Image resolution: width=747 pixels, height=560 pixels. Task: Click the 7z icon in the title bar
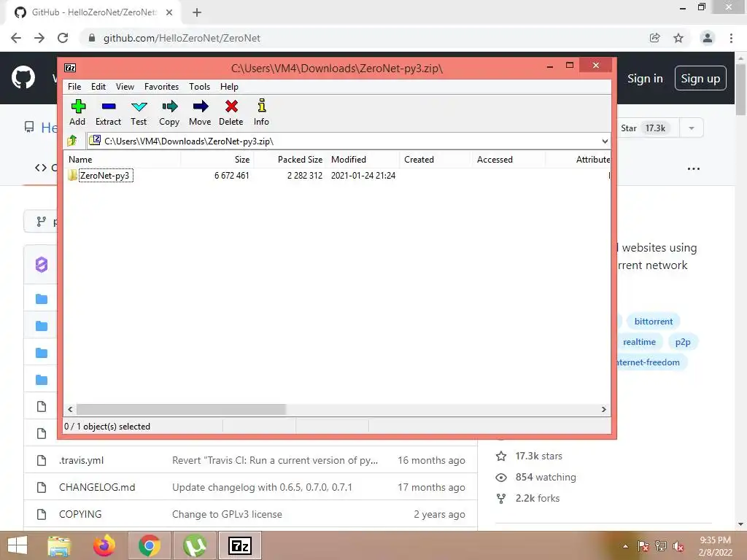[x=70, y=68]
